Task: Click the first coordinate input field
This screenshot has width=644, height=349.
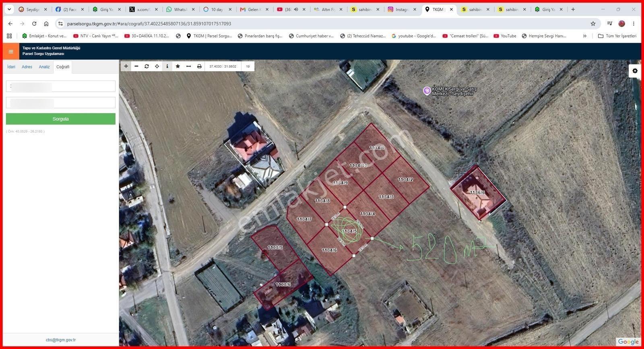Action: coord(61,86)
